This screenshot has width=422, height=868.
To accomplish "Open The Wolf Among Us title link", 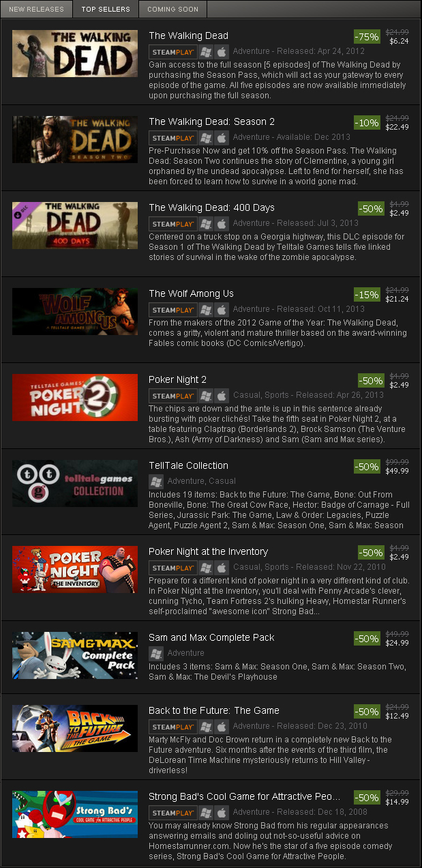I will click(x=191, y=293).
